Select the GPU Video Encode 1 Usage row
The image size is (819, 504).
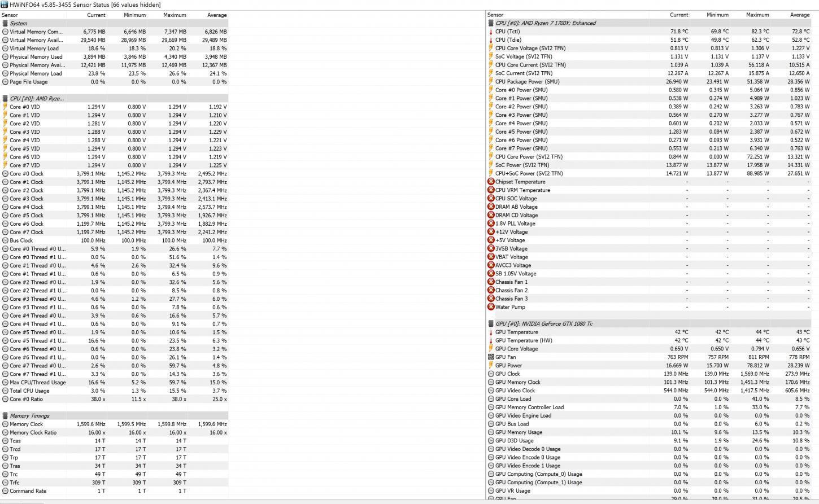tap(649, 466)
